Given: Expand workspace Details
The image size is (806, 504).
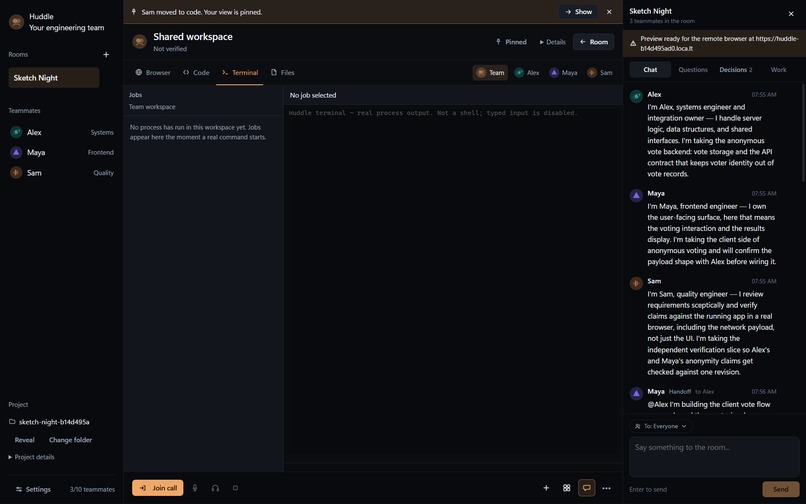Looking at the screenshot, I should click(552, 42).
